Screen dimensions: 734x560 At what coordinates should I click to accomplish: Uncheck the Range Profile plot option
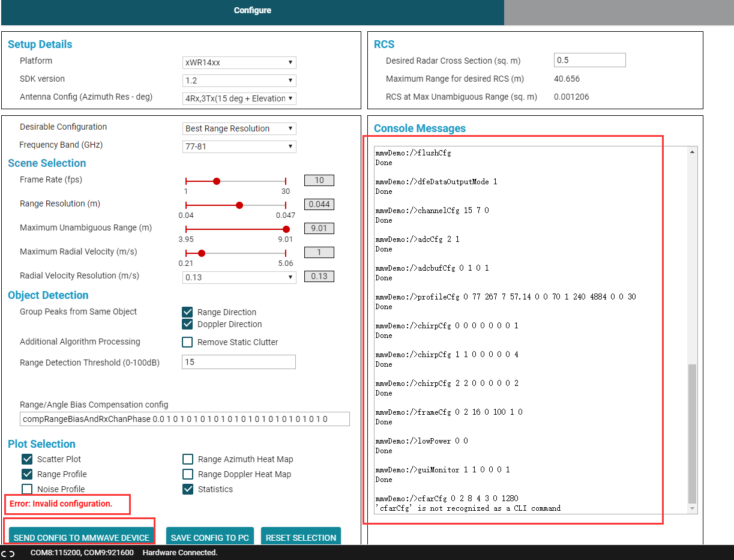(x=27, y=474)
